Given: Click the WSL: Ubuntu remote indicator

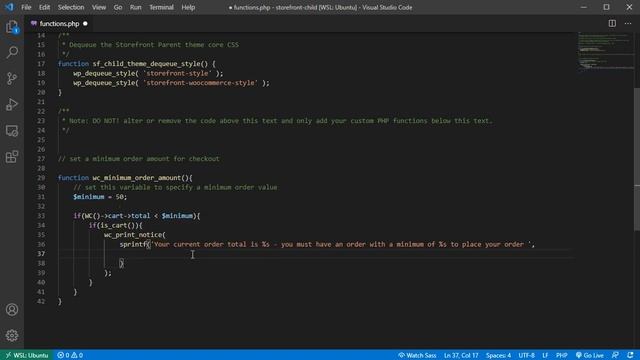Looking at the screenshot, I should pyautogui.click(x=27, y=355).
